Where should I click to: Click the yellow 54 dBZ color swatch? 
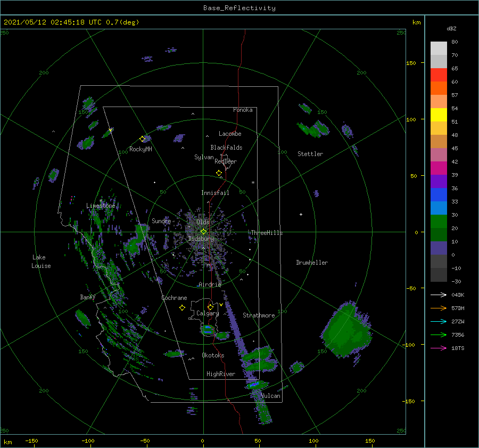pos(439,115)
